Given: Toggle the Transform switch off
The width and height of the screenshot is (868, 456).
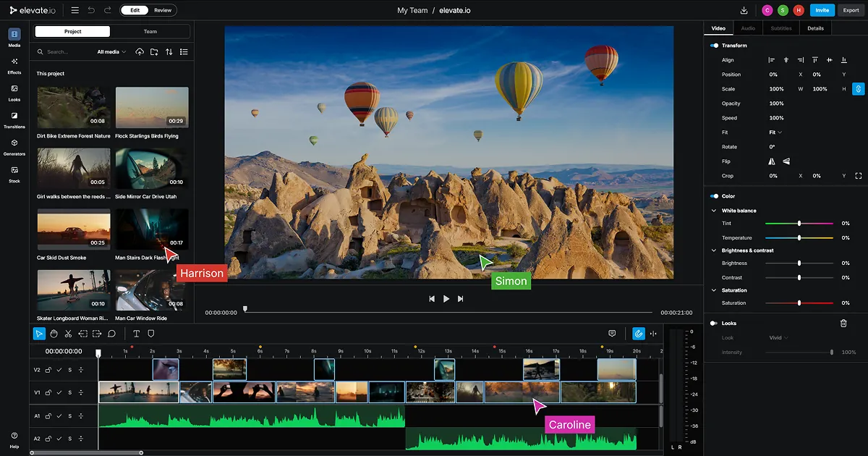Looking at the screenshot, I should pos(714,46).
